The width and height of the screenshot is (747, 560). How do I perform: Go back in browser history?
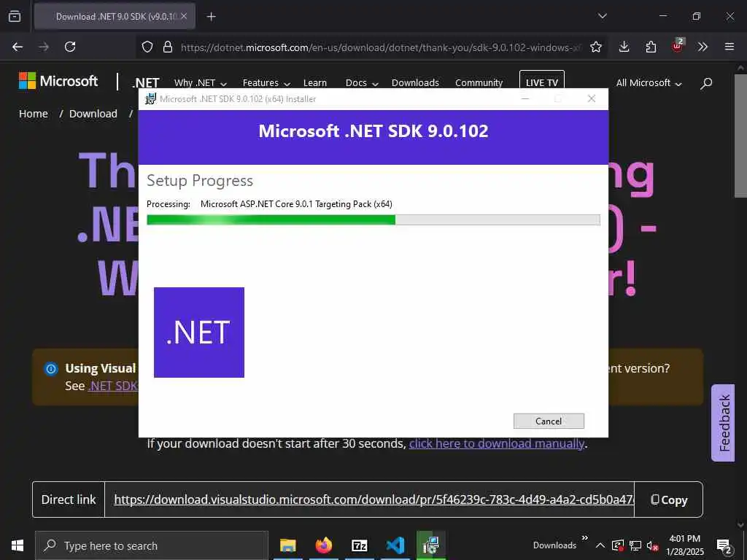18,47
